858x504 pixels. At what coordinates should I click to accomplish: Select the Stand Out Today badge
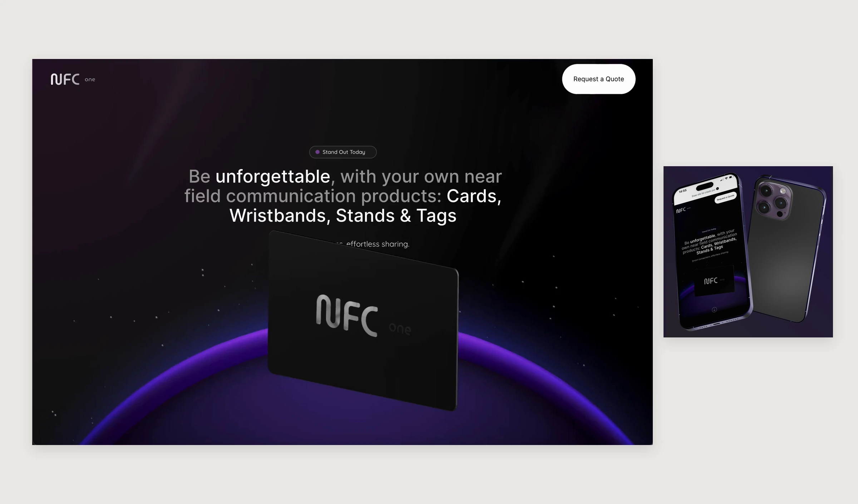coord(343,152)
